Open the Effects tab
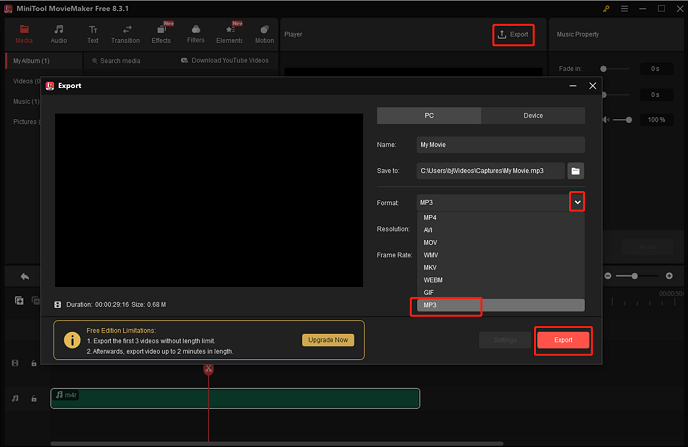 point(161,34)
